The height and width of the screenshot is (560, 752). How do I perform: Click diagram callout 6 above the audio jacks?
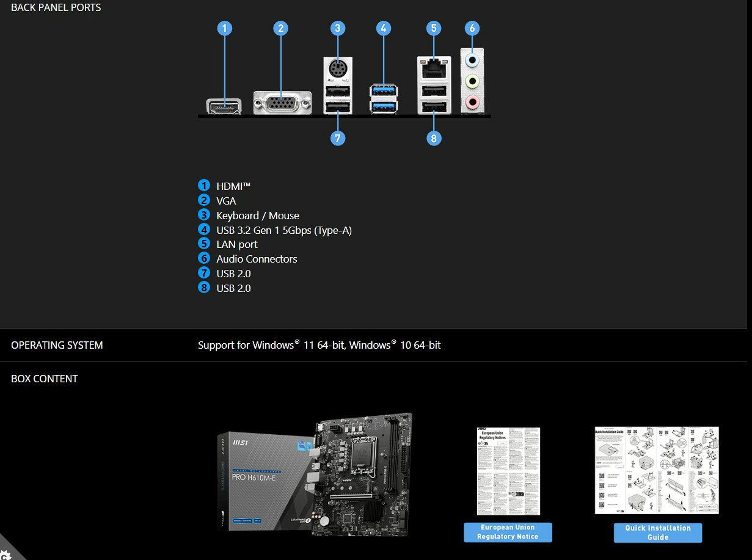click(x=472, y=28)
